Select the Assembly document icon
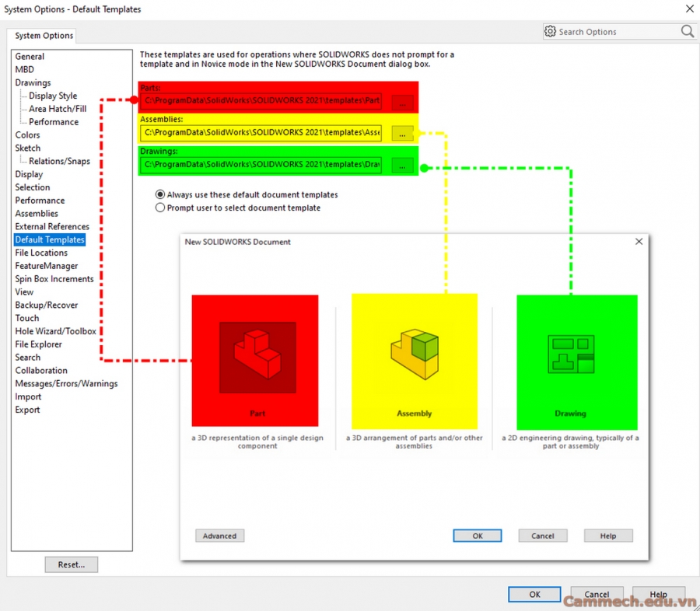This screenshot has height=611, width=700. pyautogui.click(x=415, y=354)
